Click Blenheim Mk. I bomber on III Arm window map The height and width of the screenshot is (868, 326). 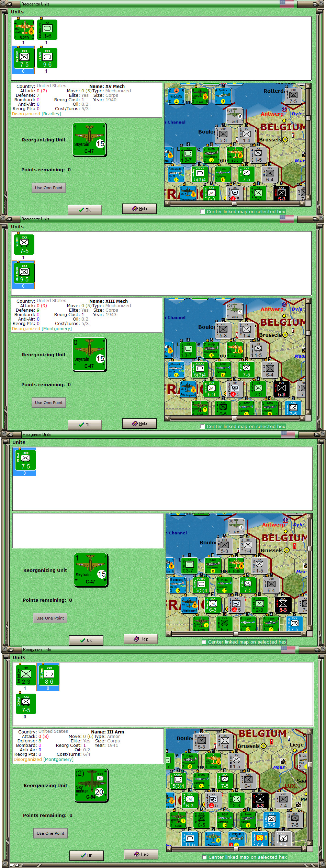coord(213,839)
